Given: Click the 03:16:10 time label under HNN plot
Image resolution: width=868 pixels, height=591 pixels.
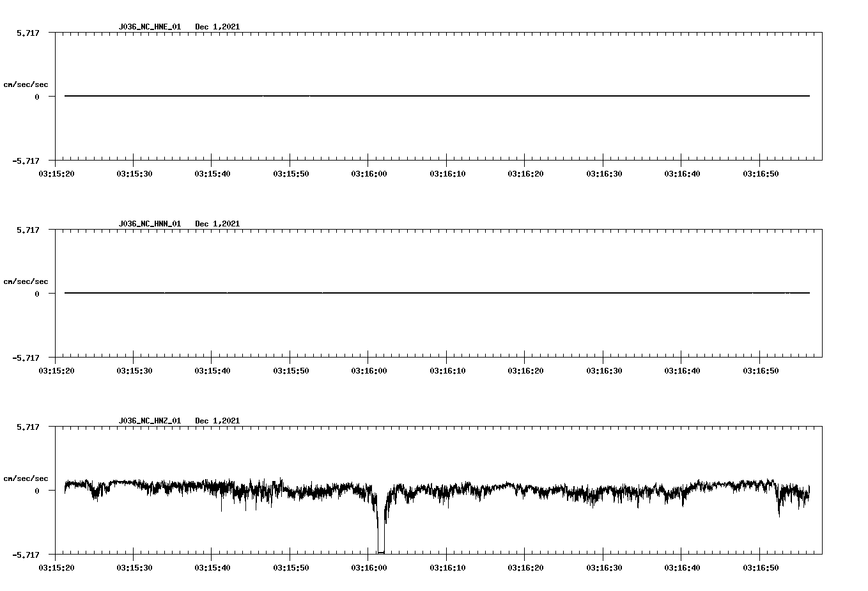Looking at the screenshot, I should [x=447, y=371].
